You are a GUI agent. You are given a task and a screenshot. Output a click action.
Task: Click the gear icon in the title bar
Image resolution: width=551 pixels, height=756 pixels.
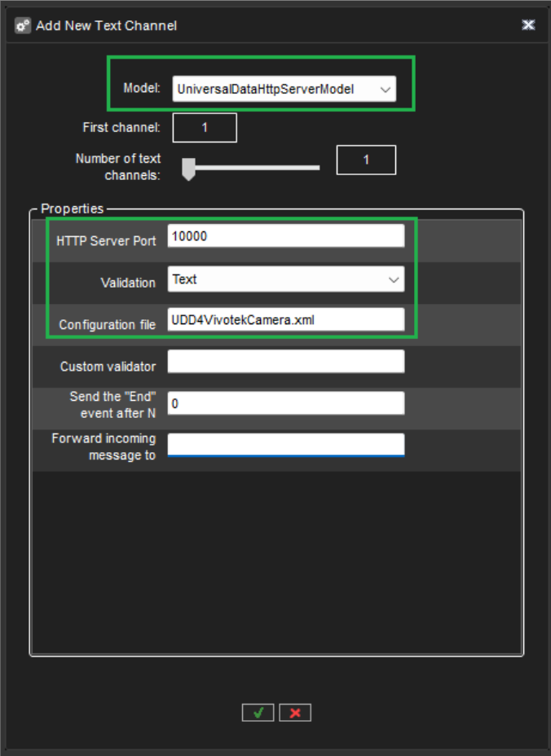pos(23,25)
